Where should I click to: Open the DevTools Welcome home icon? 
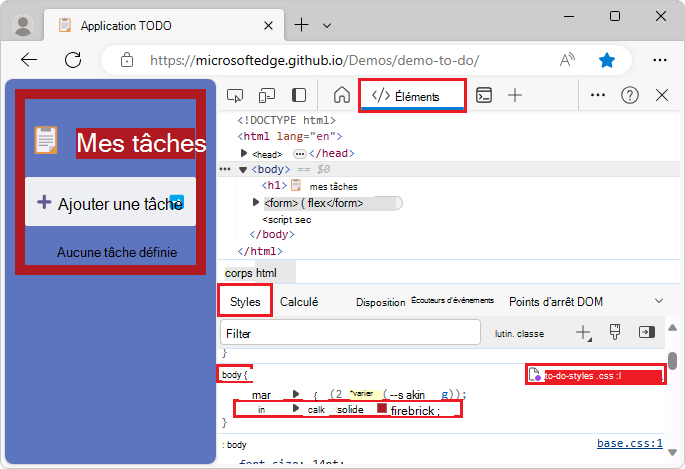coord(342,95)
